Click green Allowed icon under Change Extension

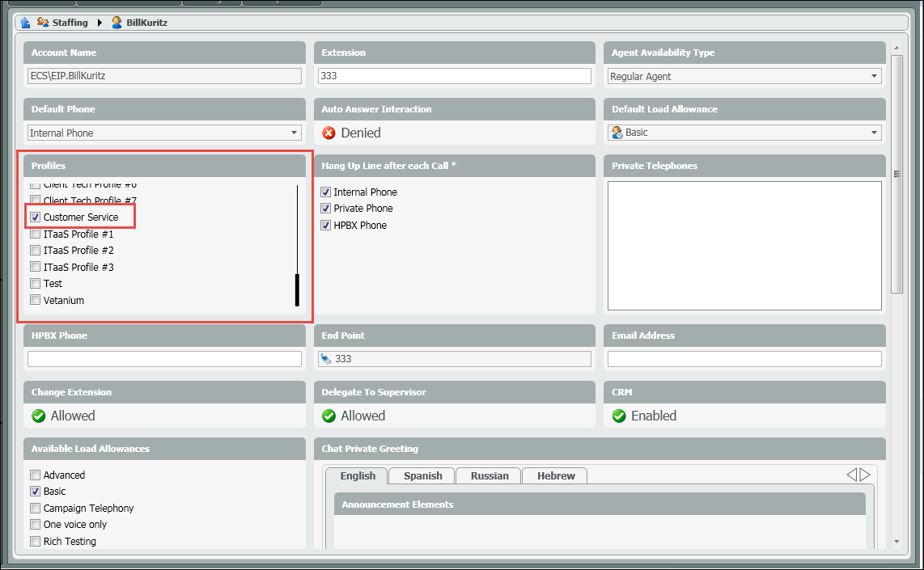[x=38, y=416]
